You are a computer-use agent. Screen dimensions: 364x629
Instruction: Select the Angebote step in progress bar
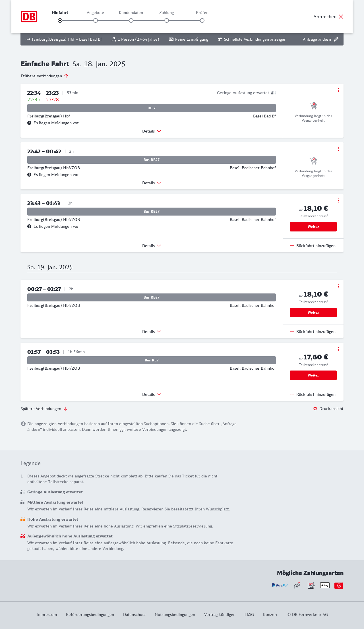click(96, 20)
